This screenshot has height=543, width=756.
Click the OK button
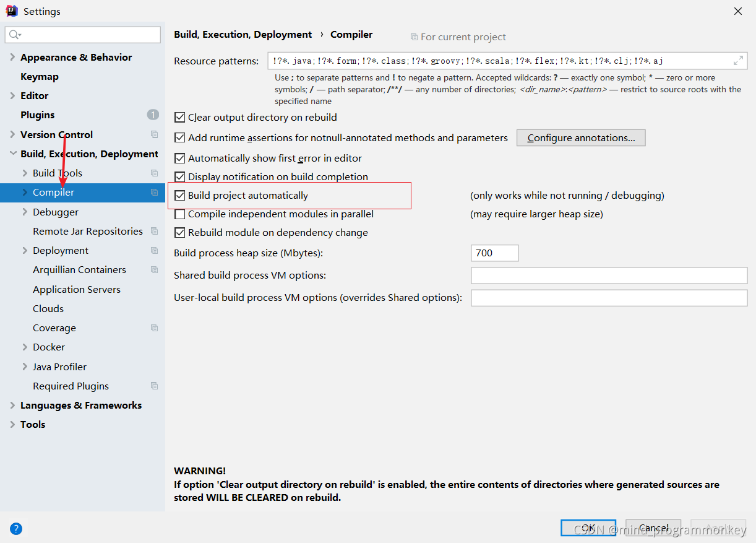click(x=588, y=528)
